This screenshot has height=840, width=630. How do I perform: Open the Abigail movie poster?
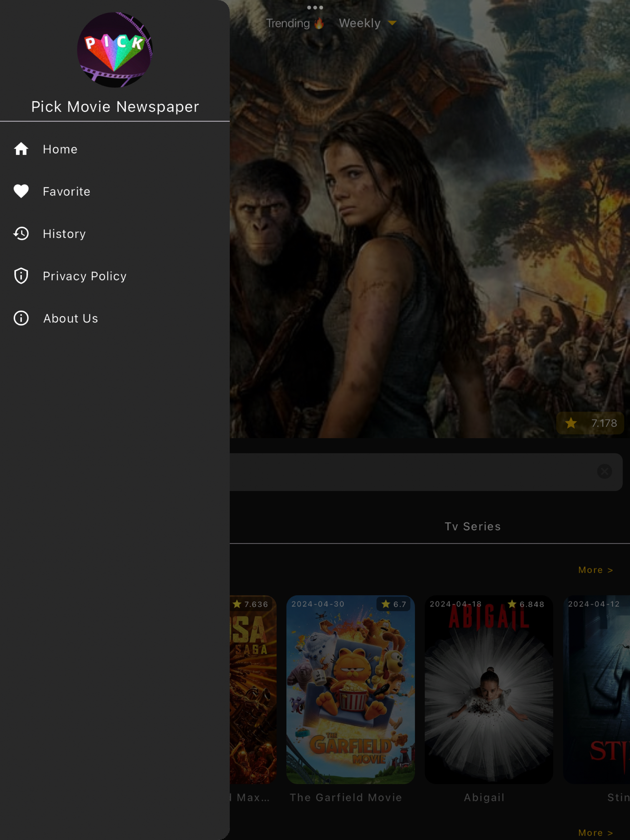pos(488,689)
